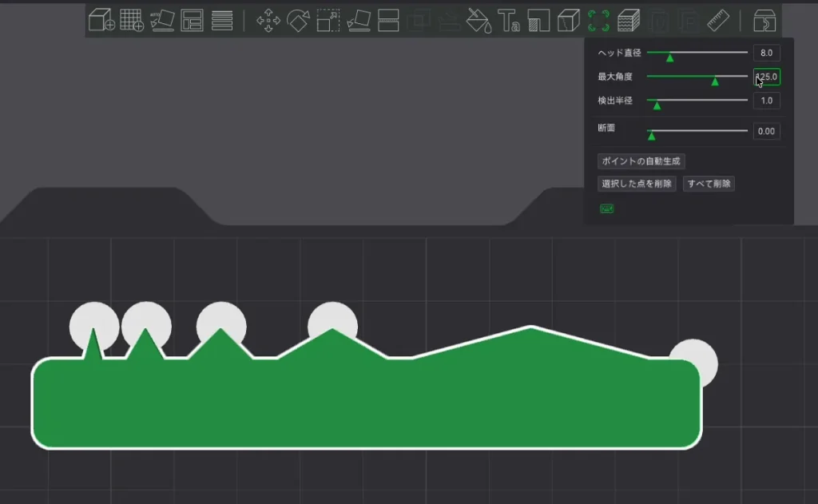Toggle the green brim ears tool
Image resolution: width=818 pixels, height=504 pixels.
[x=598, y=20]
